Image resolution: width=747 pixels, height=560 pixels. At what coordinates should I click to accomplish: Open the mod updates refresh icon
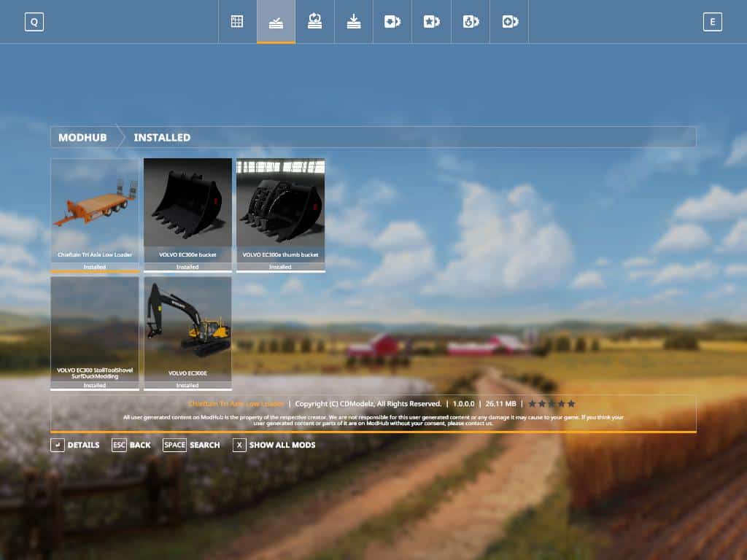point(314,22)
